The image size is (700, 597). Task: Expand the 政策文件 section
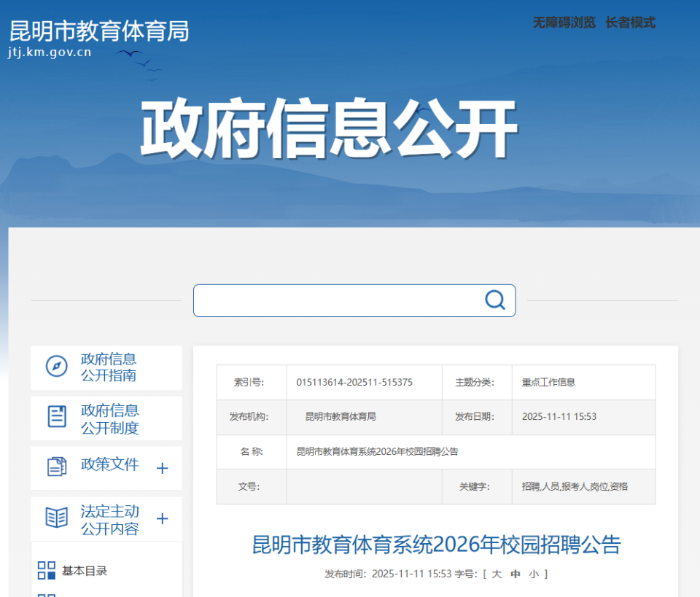tap(161, 467)
